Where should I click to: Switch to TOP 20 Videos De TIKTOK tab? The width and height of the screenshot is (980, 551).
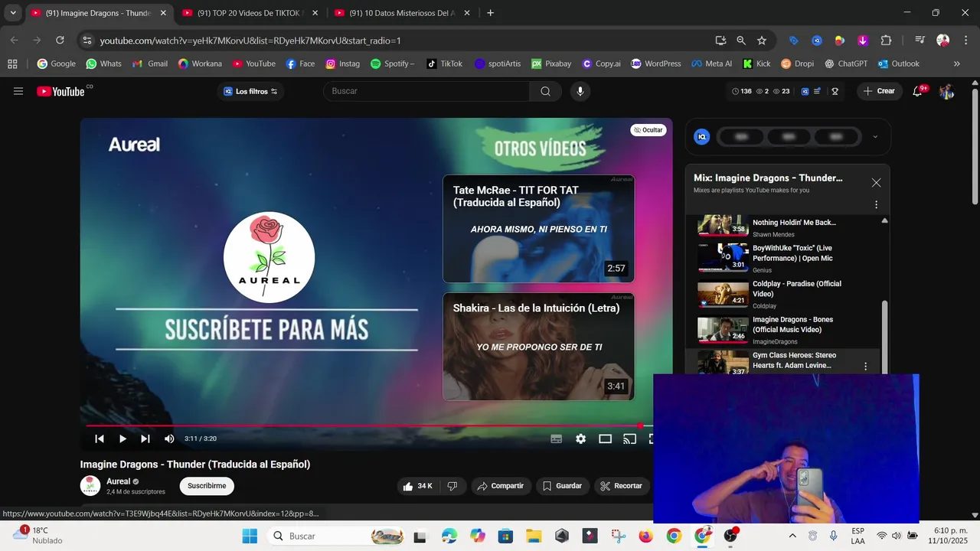(250, 13)
